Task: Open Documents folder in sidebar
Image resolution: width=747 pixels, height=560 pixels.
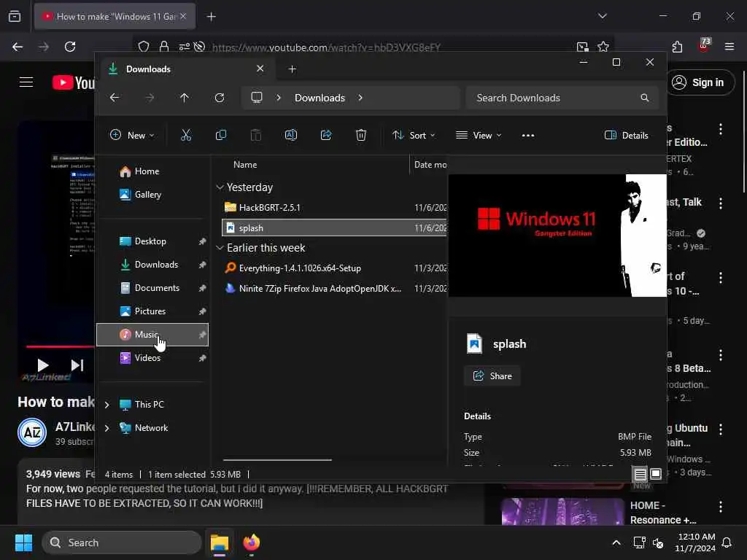Action: [x=152, y=288]
